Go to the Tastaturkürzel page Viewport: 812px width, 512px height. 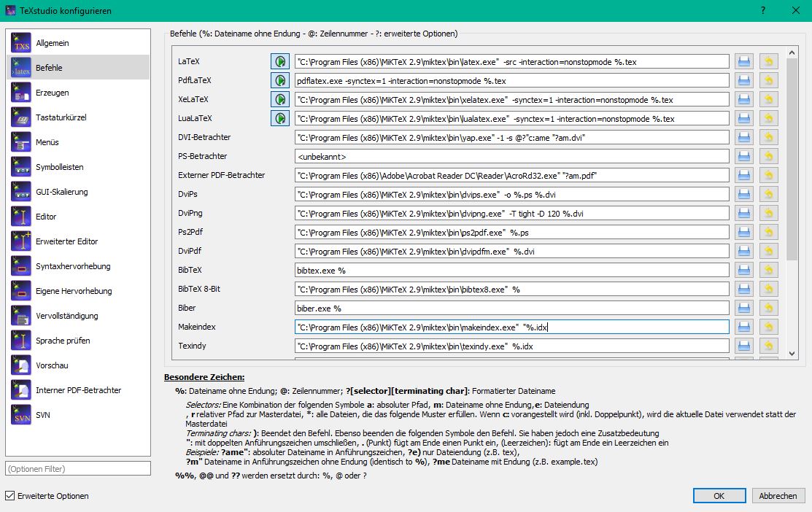pos(78,117)
